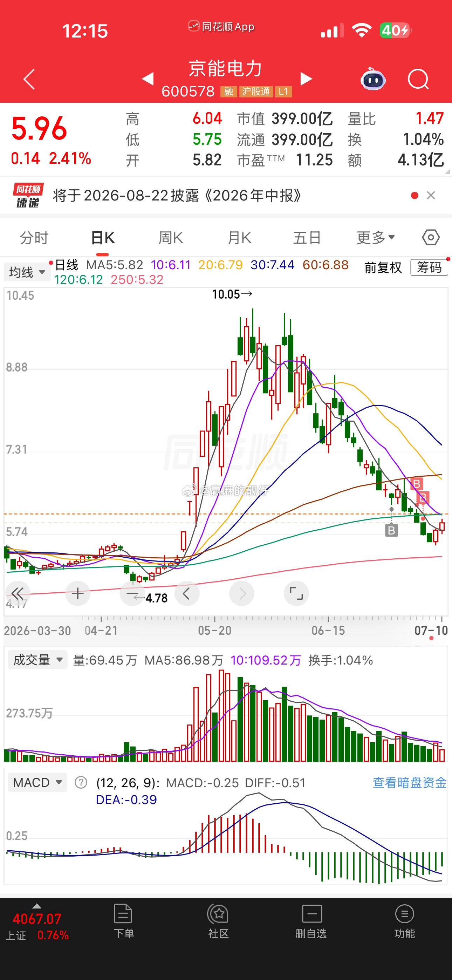Tap the Wi-Fi status icon

pos(362,30)
